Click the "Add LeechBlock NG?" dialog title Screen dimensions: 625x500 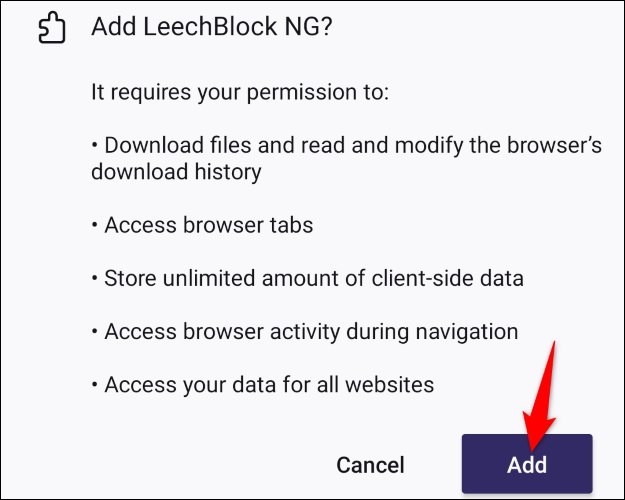pos(211,27)
